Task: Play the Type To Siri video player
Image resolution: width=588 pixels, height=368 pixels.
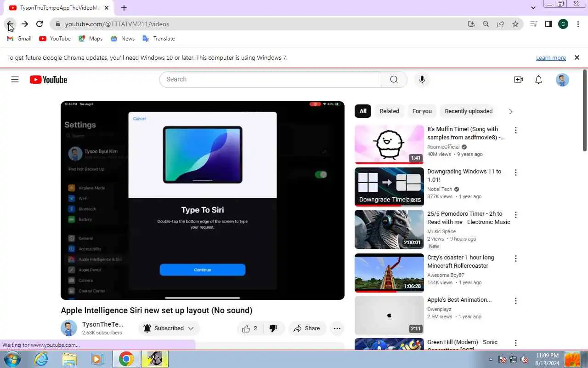Action: (x=203, y=201)
